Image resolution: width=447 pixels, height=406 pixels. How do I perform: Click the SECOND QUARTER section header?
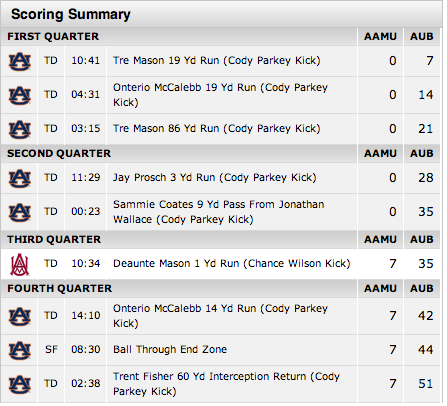pos(59,153)
